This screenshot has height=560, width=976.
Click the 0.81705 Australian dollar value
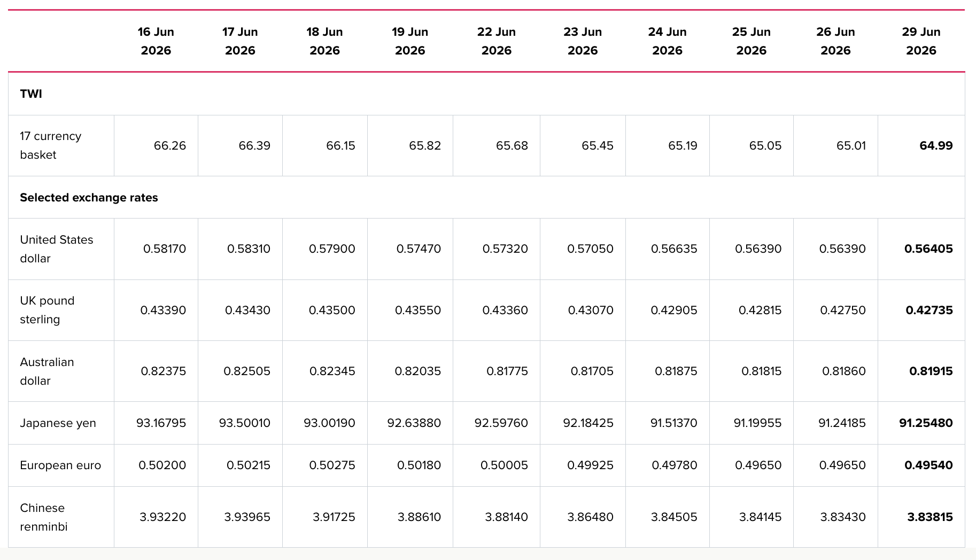click(592, 371)
